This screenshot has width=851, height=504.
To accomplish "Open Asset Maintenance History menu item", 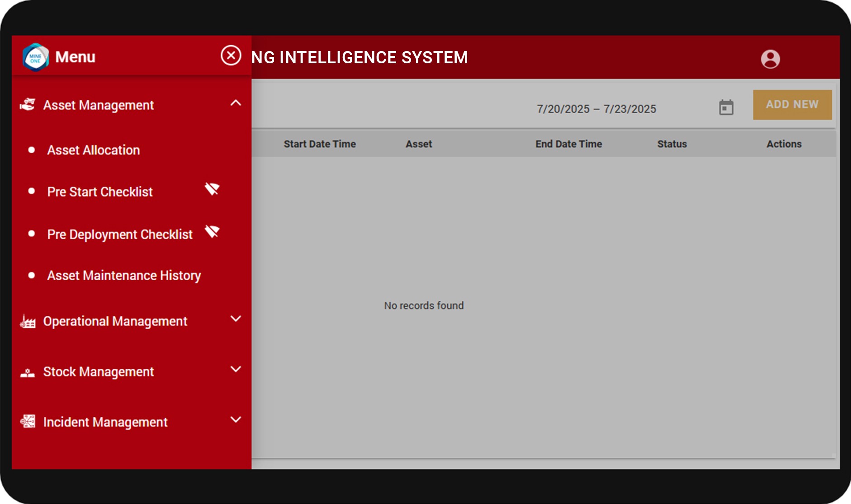I will pyautogui.click(x=124, y=275).
